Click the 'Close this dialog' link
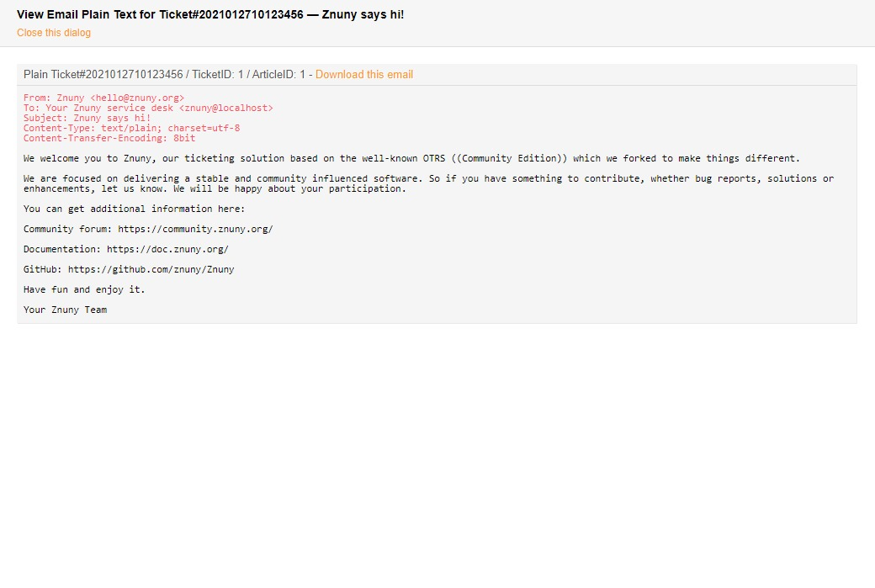 pos(54,33)
